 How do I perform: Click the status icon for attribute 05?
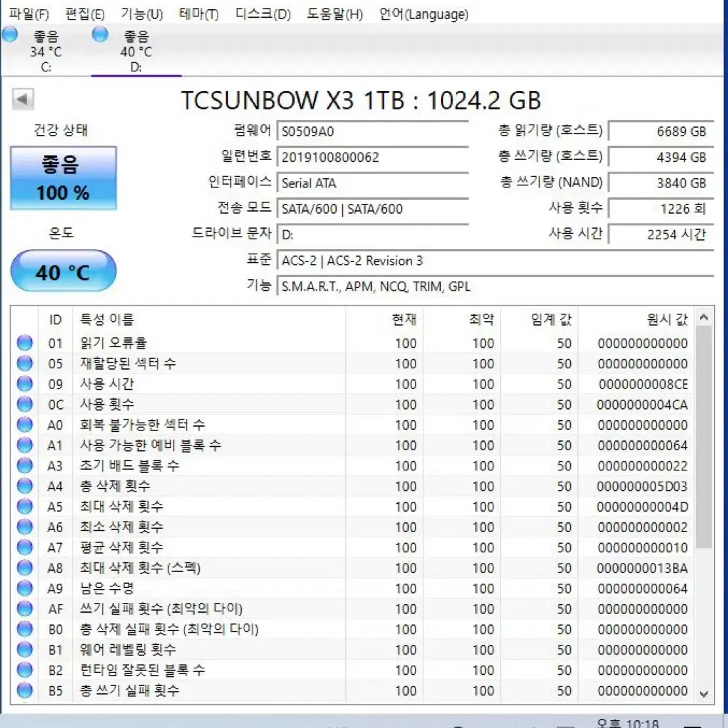[25, 364]
